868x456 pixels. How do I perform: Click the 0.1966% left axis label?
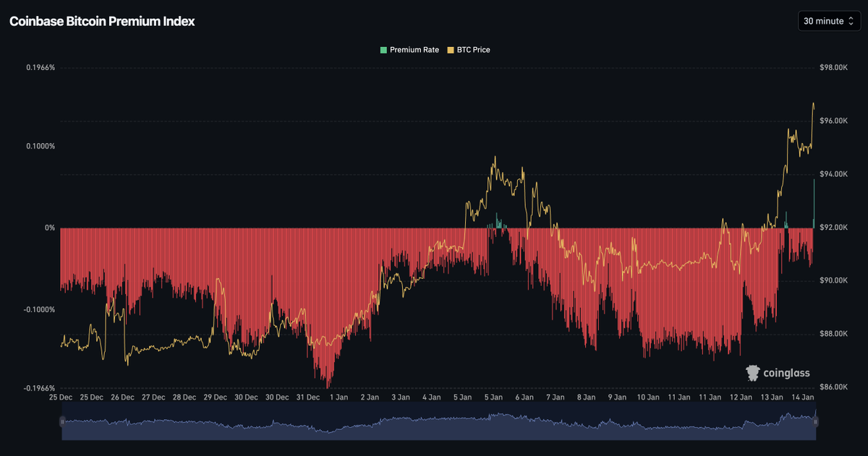click(x=41, y=67)
